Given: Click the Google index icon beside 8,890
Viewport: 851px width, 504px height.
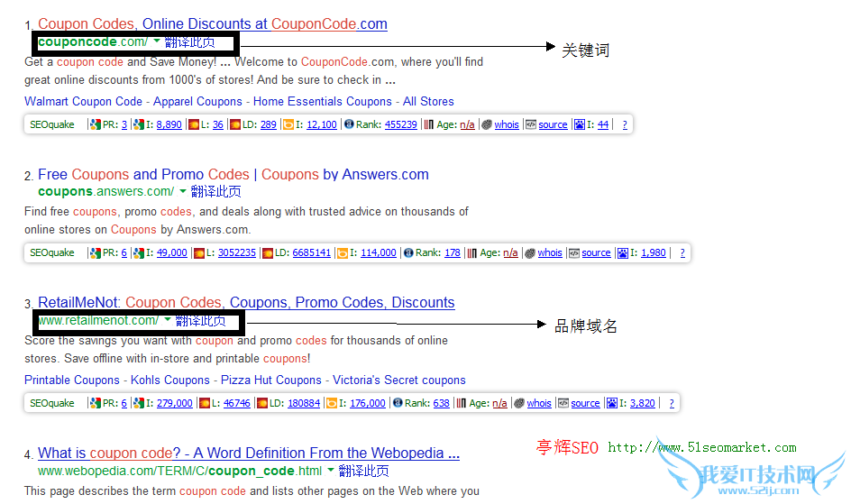Looking at the screenshot, I should (x=139, y=124).
